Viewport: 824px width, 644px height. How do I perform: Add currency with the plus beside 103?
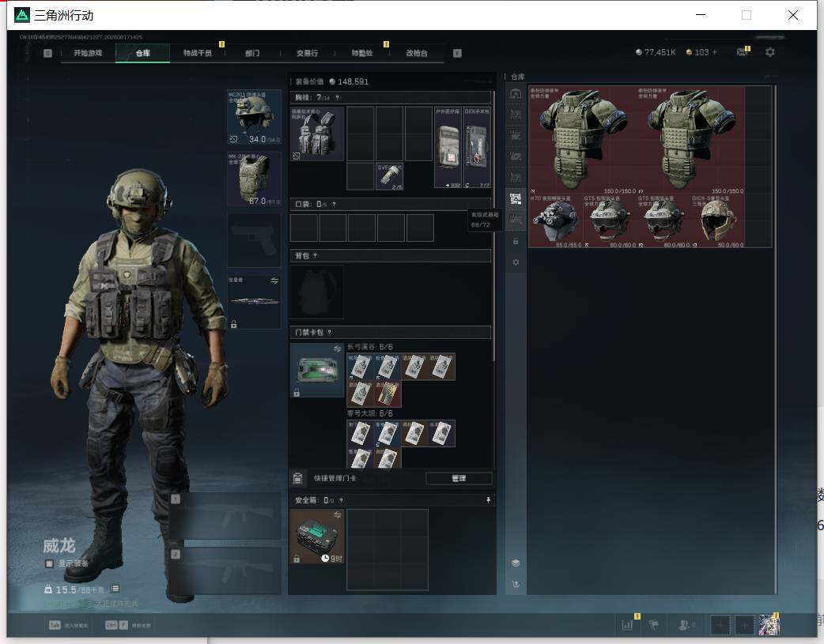click(x=714, y=52)
